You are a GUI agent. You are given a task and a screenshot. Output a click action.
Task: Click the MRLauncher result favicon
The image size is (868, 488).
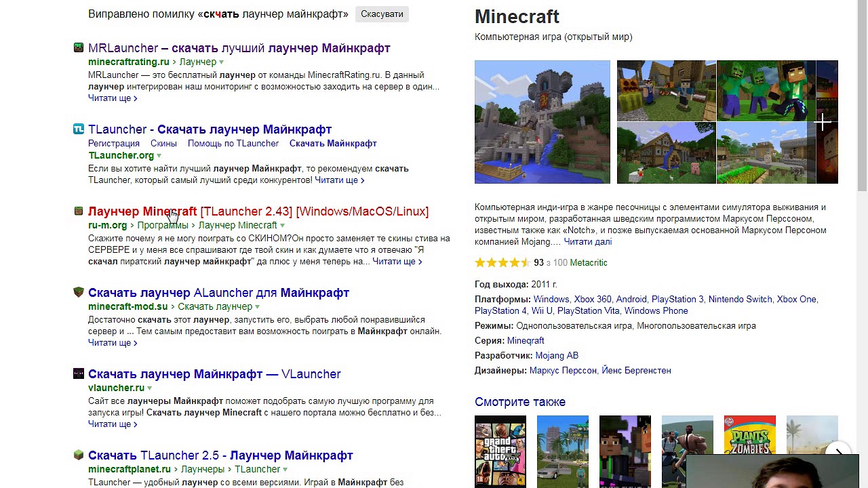click(79, 47)
